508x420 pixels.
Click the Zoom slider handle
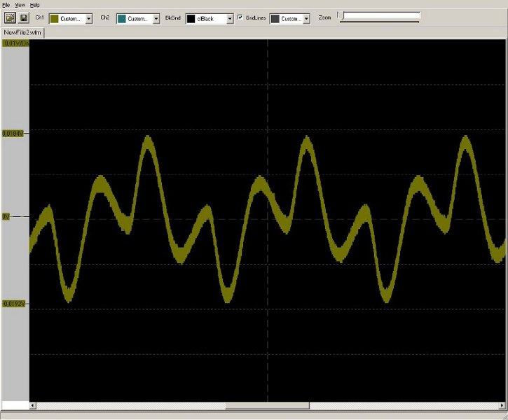pyautogui.click(x=341, y=15)
